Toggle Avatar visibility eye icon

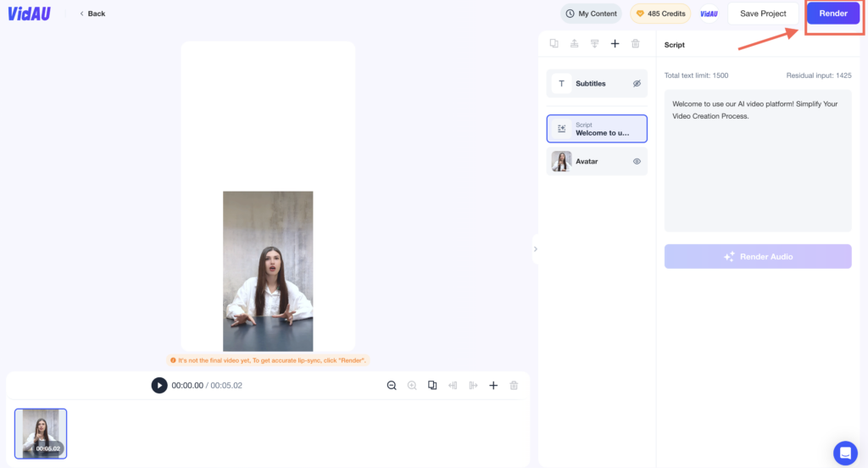(637, 162)
